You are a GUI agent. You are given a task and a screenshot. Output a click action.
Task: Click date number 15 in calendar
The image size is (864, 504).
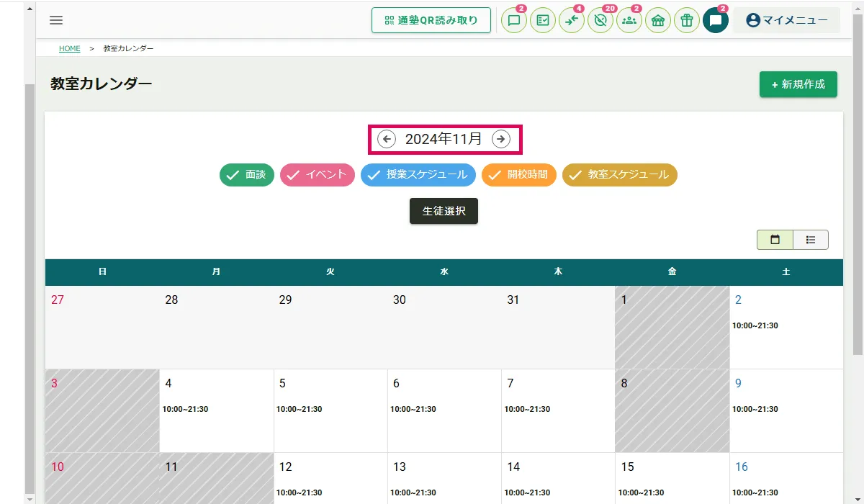click(627, 467)
